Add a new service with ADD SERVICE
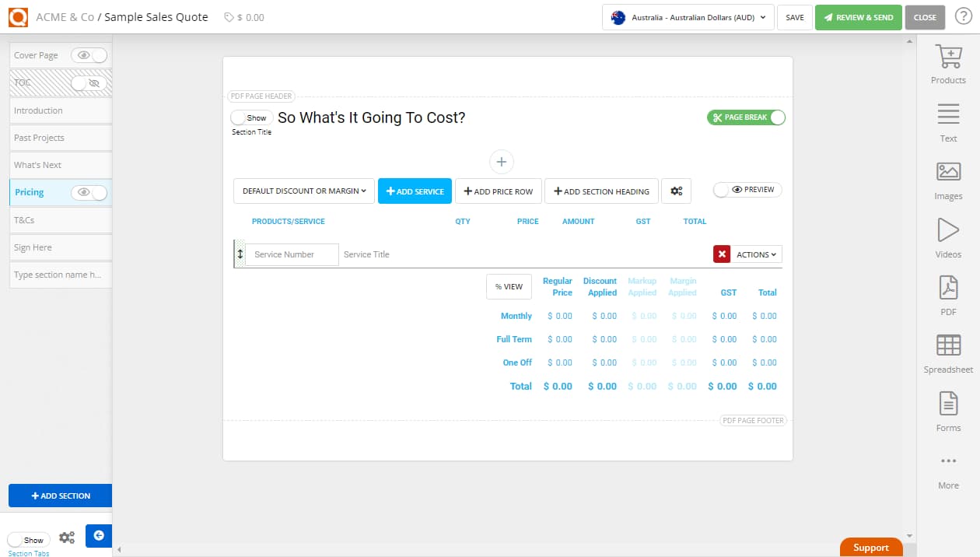Screen dimensions: 980x557 pyautogui.click(x=415, y=190)
